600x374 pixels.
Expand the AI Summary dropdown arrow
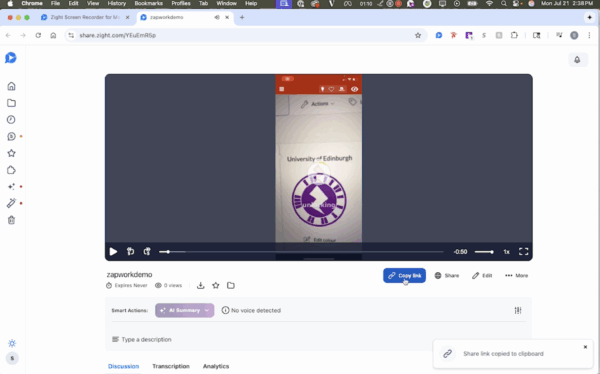pos(207,310)
